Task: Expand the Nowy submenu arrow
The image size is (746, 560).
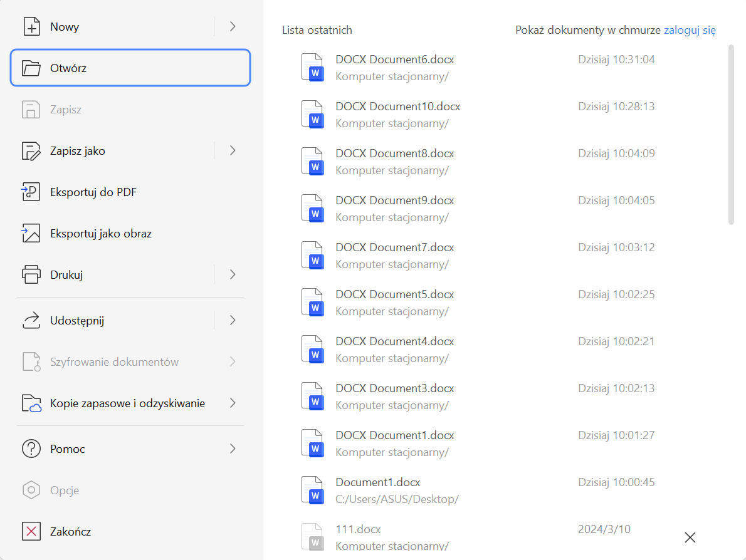Action: click(x=233, y=26)
